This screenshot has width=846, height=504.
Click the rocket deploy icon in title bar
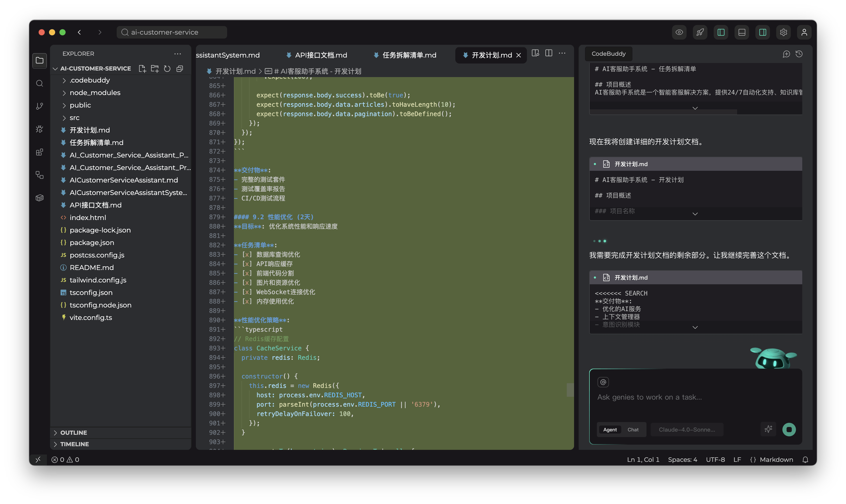coord(700,32)
